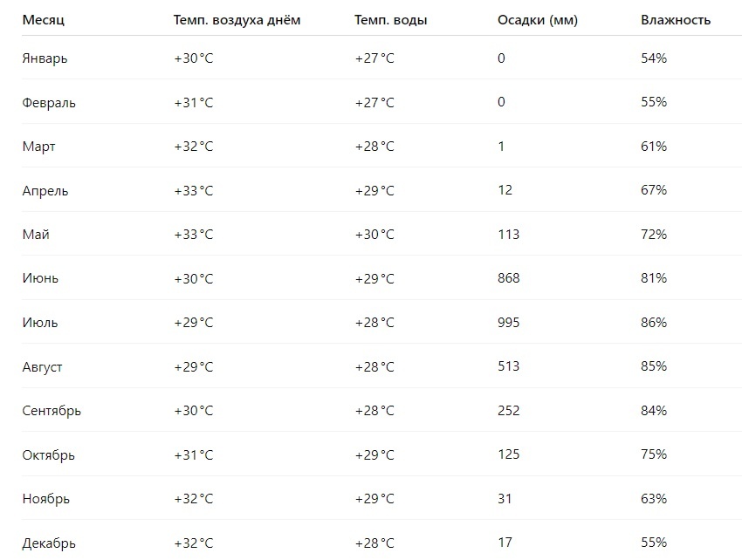Click the Темп. воздуха днём header
Viewport: 742px width, 560px height.
click(x=237, y=20)
